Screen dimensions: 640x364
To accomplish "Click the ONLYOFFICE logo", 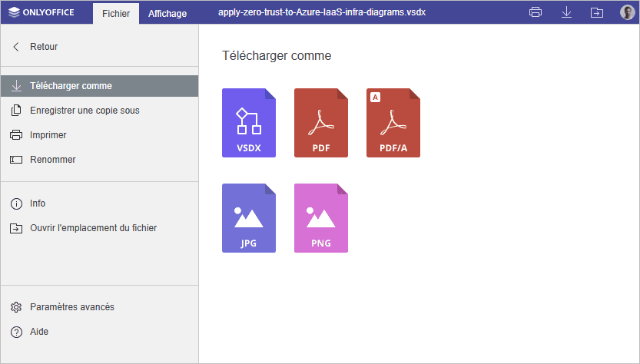I will click(41, 12).
